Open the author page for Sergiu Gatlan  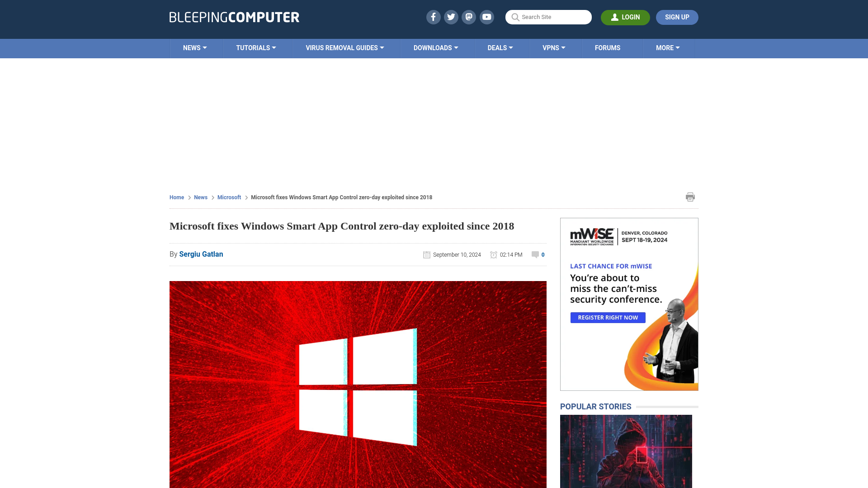(201, 254)
